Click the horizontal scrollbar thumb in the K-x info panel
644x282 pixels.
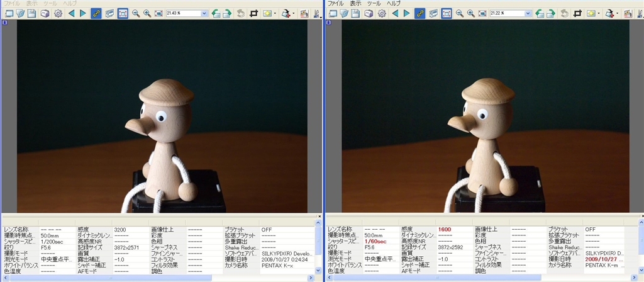click(111, 278)
